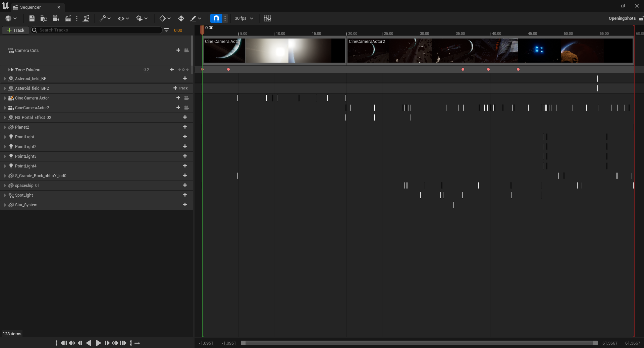Toggle the lock icon next to OpeningShots
Image resolution: width=644 pixels, height=348 pixels.
[x=641, y=18]
